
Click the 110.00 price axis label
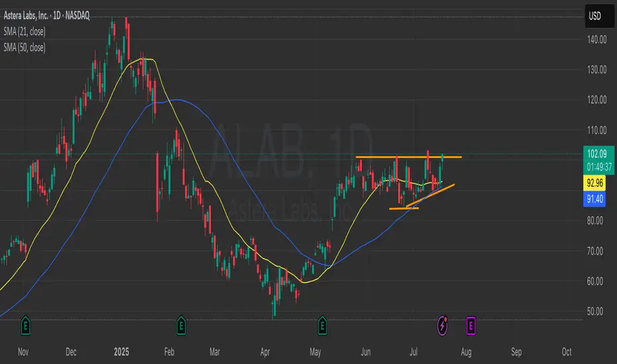click(x=596, y=130)
